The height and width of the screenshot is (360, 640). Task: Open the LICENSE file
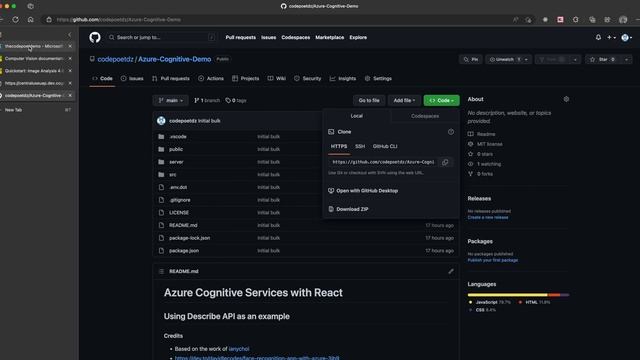[179, 213]
